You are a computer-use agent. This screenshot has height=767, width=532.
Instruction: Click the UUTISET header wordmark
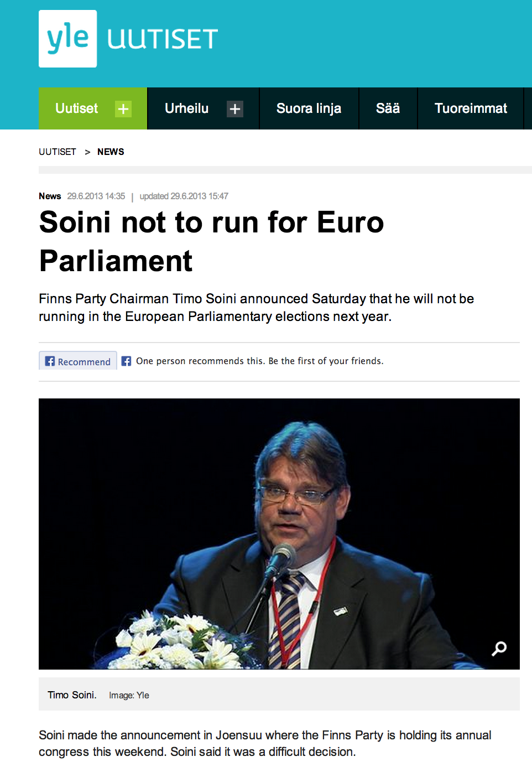tap(163, 39)
